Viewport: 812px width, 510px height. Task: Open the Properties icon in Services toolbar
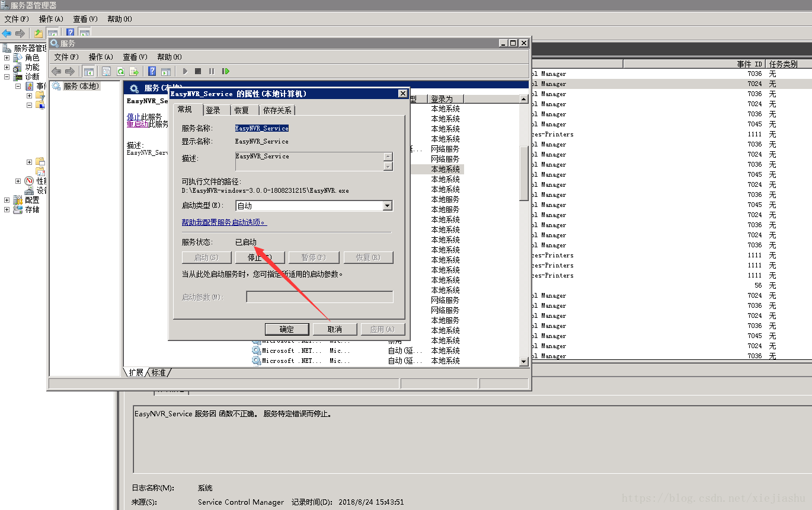tap(106, 71)
